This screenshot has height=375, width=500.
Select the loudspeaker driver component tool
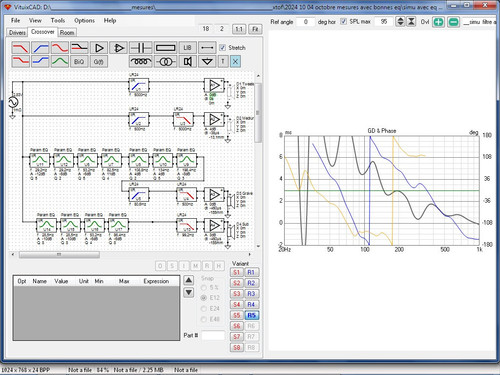coord(187,62)
